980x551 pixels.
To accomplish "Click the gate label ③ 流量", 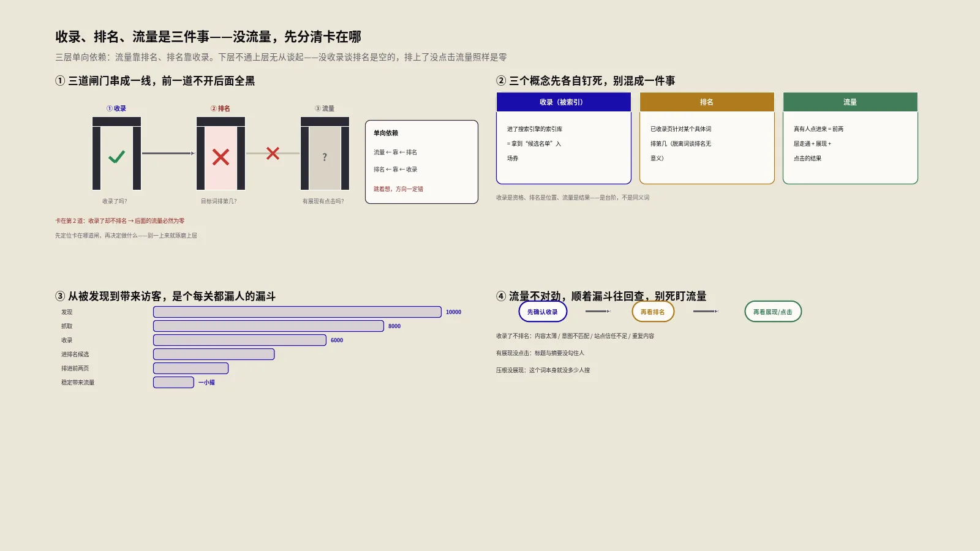I will [325, 108].
